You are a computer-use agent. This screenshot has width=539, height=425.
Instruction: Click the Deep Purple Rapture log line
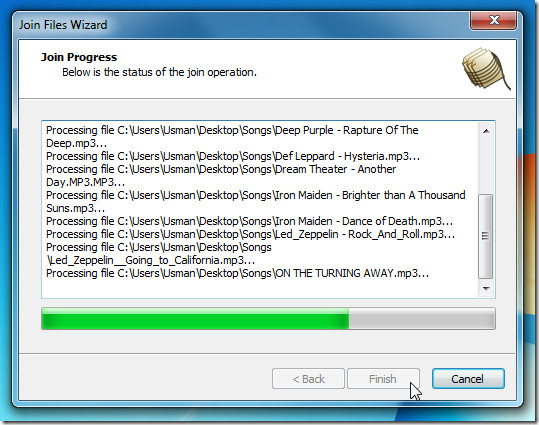(232, 137)
